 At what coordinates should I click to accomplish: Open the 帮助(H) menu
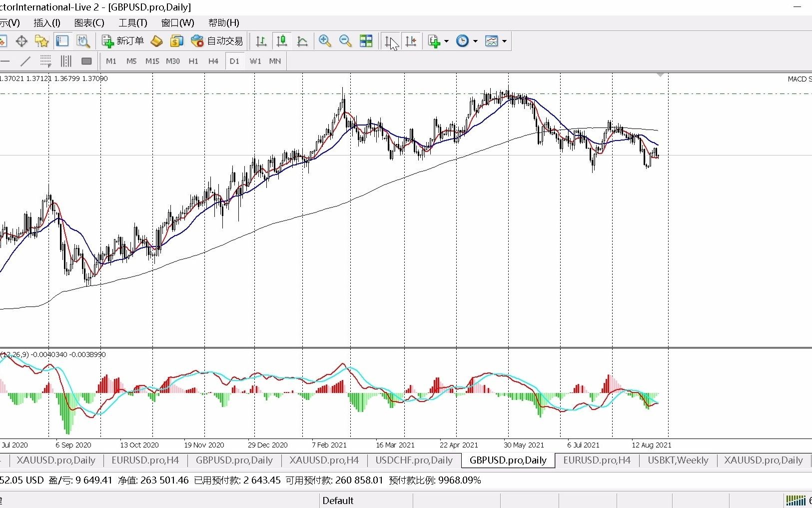224,22
